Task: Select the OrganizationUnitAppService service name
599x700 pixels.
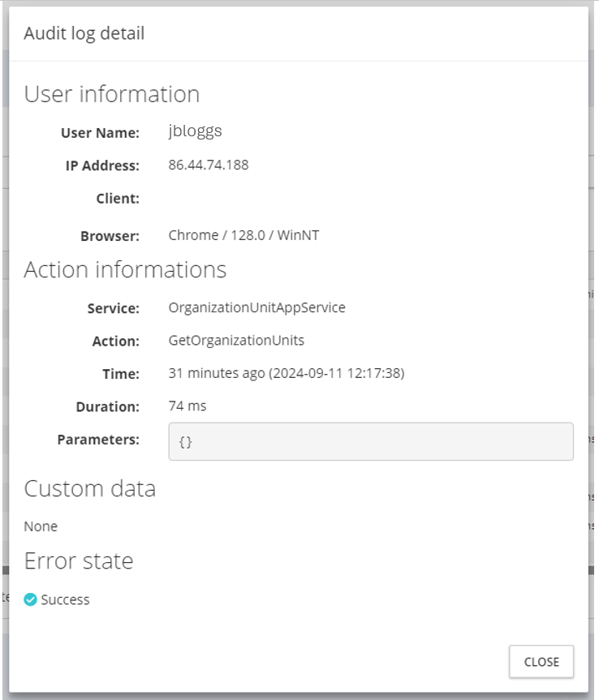Action: tap(256, 307)
